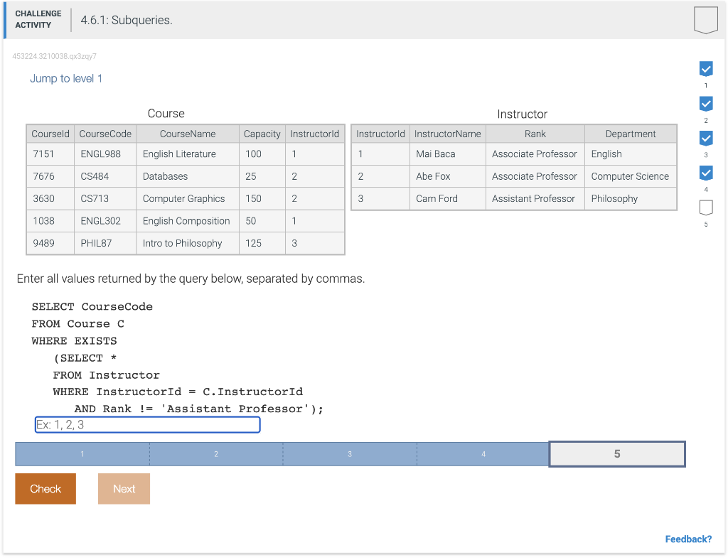
Task: Select the ENGL988 course code cell
Action: (105, 154)
